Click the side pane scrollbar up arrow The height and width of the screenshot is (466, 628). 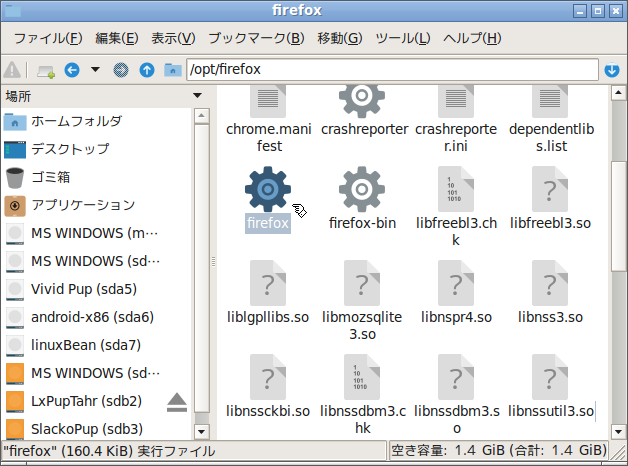coord(201,116)
